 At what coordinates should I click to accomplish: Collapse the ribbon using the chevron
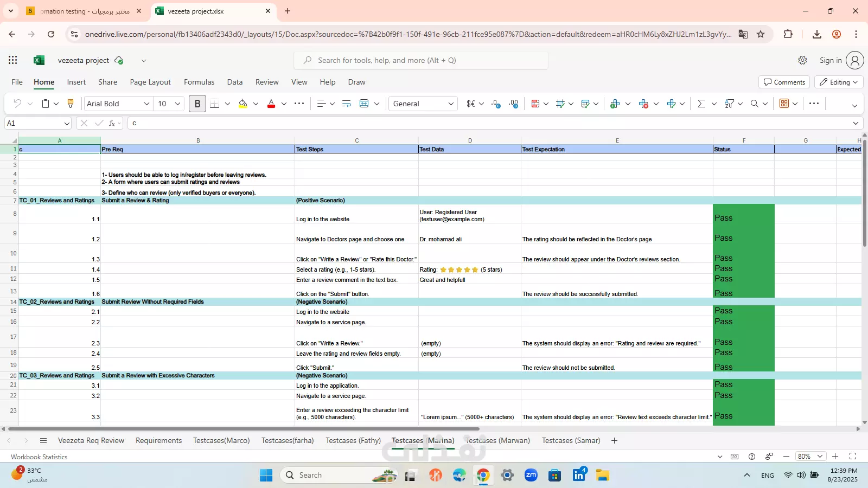click(x=854, y=105)
